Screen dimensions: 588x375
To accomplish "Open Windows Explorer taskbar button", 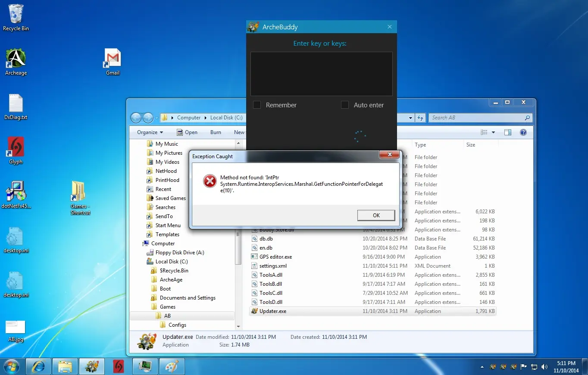I will [x=65, y=366].
